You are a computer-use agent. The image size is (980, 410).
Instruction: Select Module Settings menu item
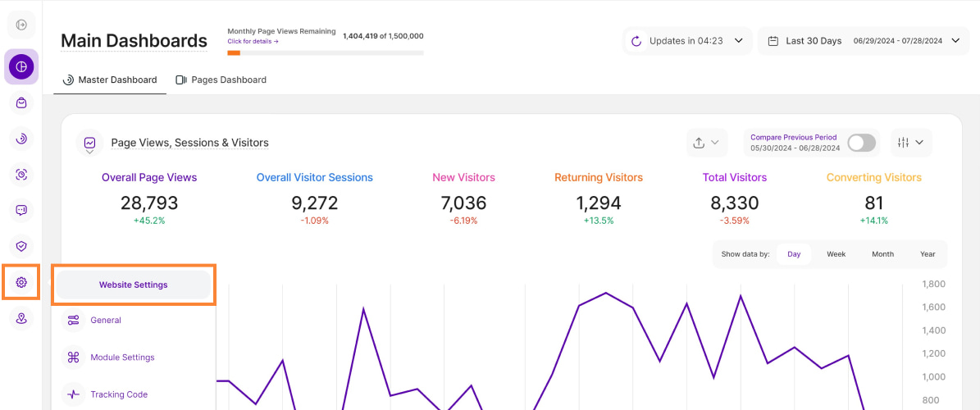coord(122,358)
